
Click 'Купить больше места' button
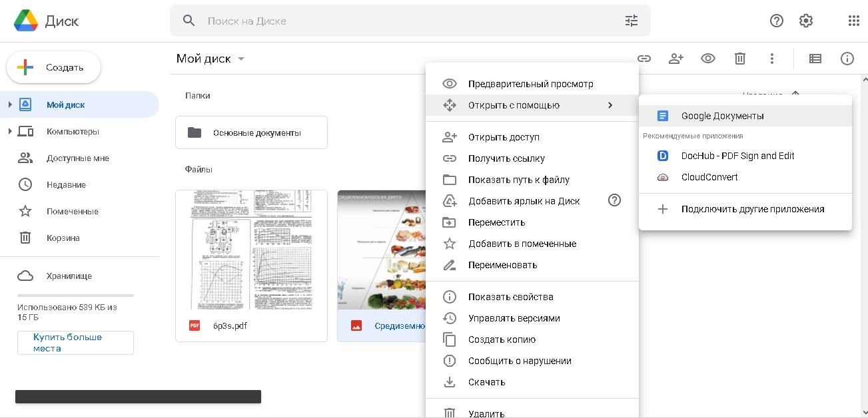pos(75,343)
